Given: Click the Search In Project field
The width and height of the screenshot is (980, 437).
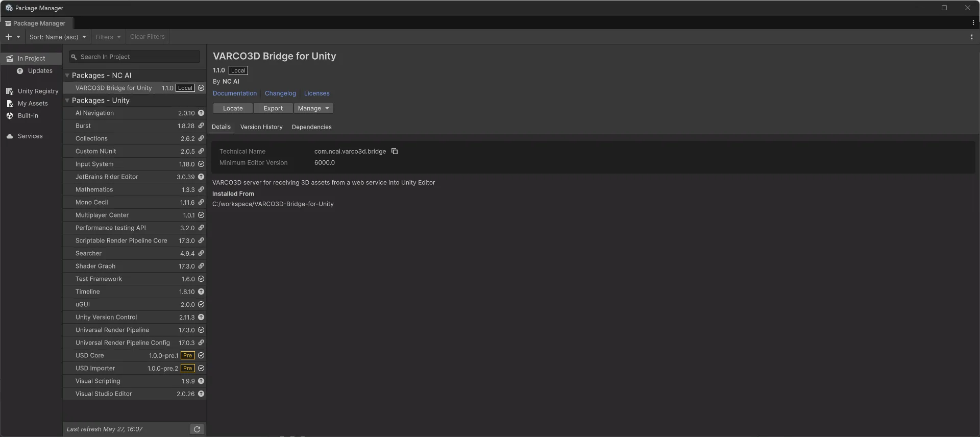Looking at the screenshot, I should (135, 57).
